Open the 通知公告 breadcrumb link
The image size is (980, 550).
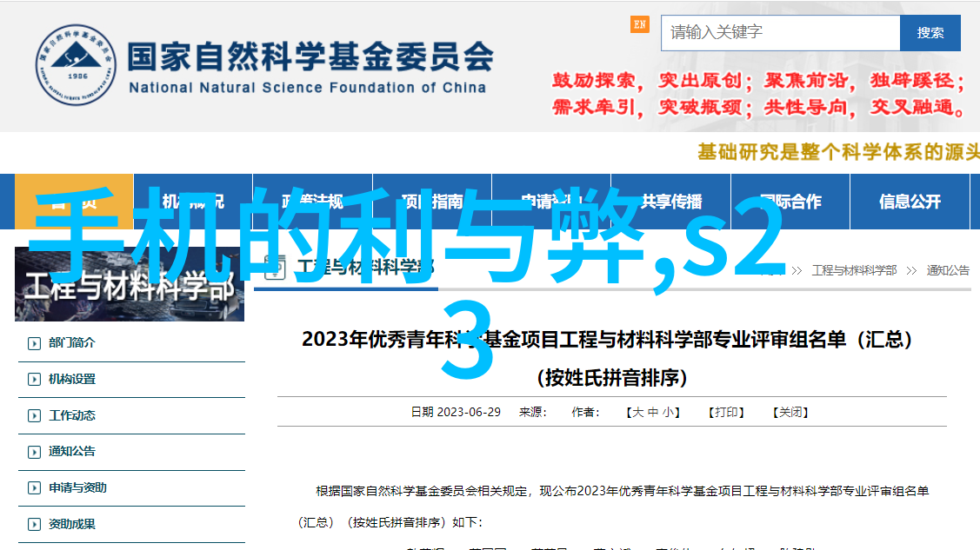[948, 270]
